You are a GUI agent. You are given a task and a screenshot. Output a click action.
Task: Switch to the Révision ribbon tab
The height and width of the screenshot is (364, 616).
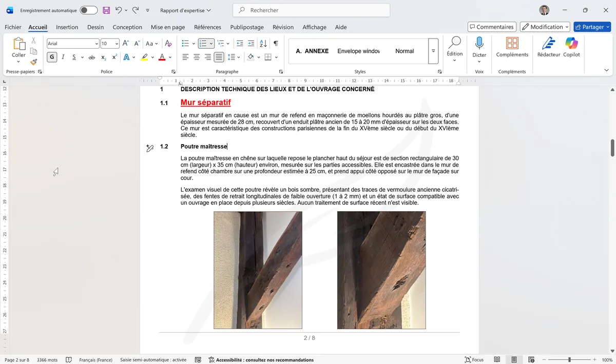click(x=283, y=27)
